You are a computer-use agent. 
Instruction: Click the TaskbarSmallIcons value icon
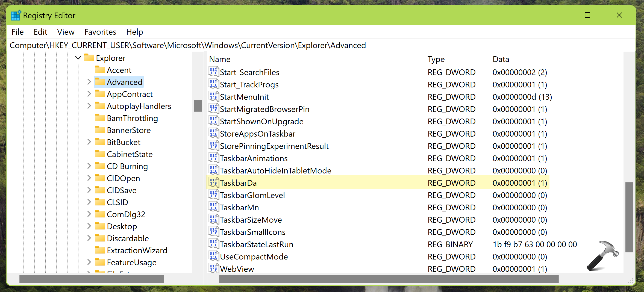tap(214, 232)
